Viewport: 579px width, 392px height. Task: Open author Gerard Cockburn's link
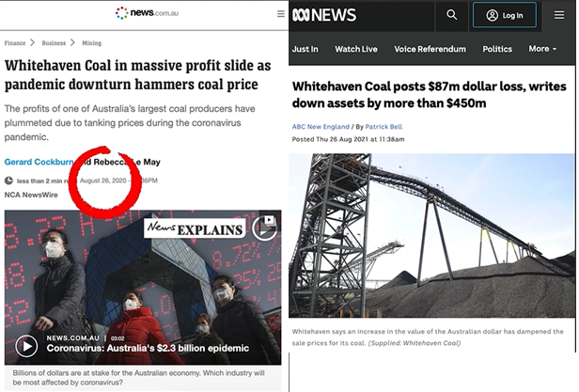pos(39,162)
